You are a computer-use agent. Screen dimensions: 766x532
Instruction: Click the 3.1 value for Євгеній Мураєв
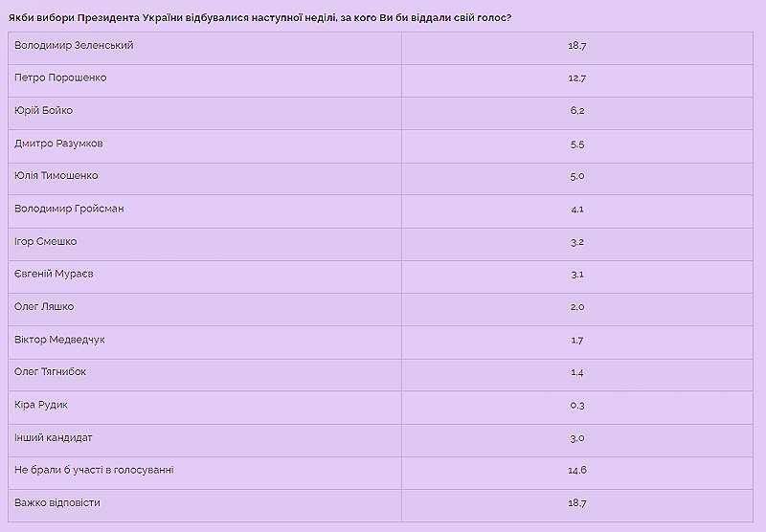(x=576, y=275)
